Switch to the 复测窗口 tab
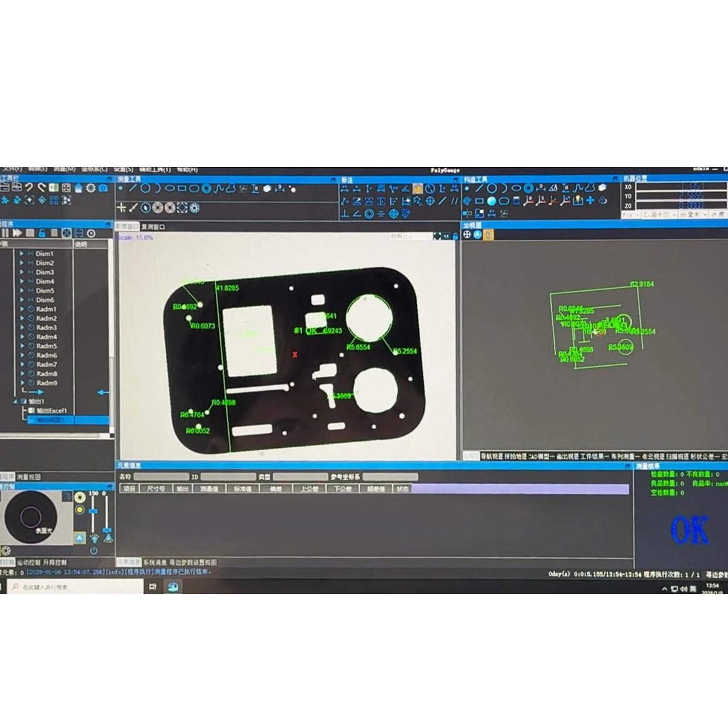The width and height of the screenshot is (728, 728). (x=153, y=227)
